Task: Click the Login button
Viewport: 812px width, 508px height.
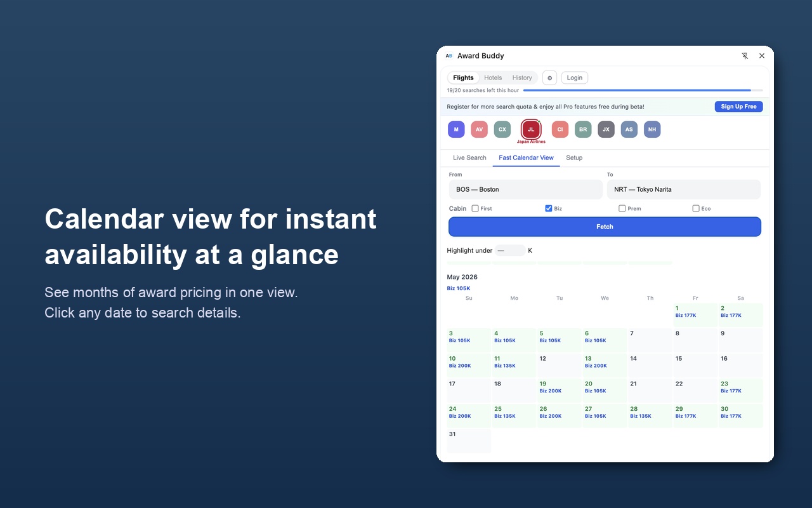Action: pos(575,78)
